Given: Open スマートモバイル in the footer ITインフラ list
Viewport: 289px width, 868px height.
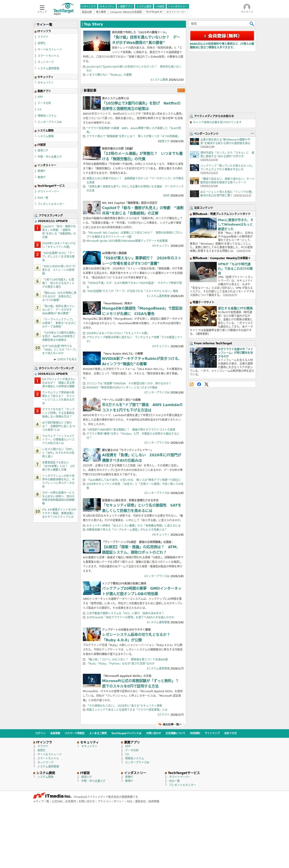Looking at the screenshot, I should [x=48, y=758].
